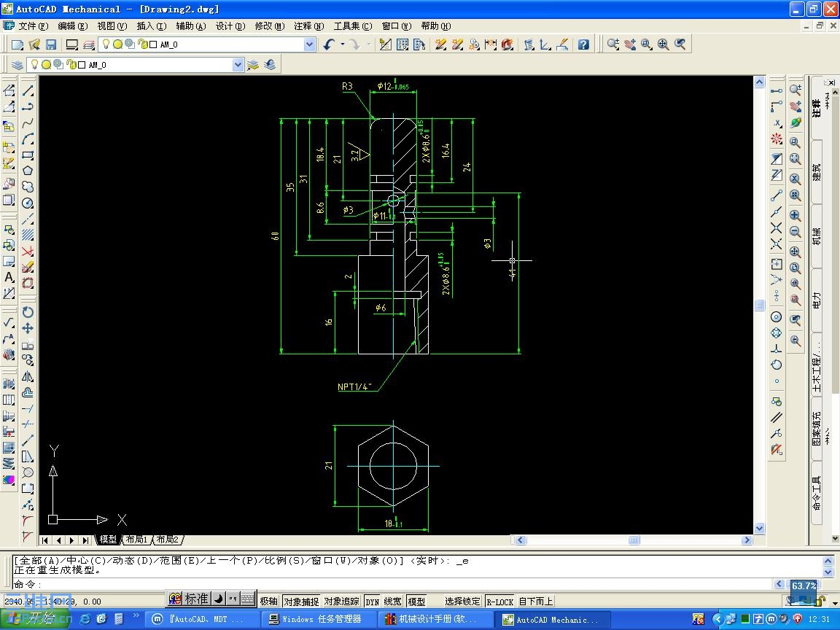Click the Layer Previous icon
The image size is (840, 630).
[270, 65]
